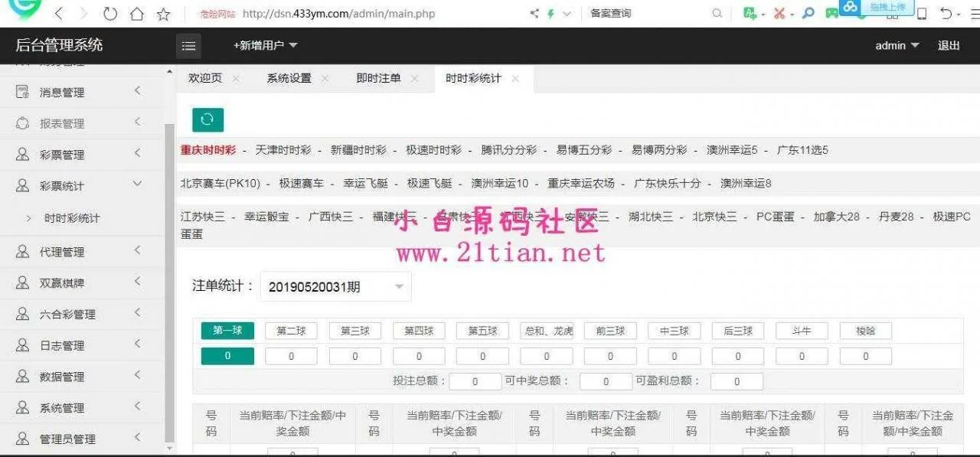Image resolution: width=980 pixels, height=457 pixels.
Task: Close the 即时注单 tab
Action: (415, 79)
